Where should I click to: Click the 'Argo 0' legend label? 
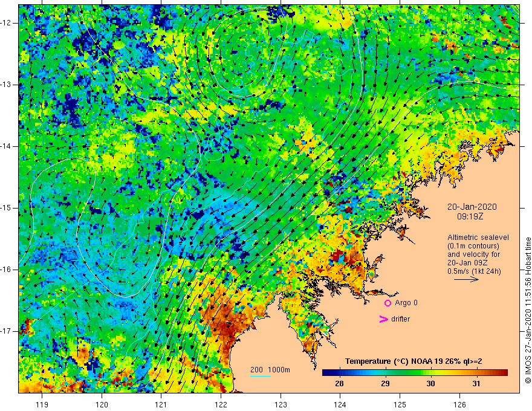click(x=406, y=303)
